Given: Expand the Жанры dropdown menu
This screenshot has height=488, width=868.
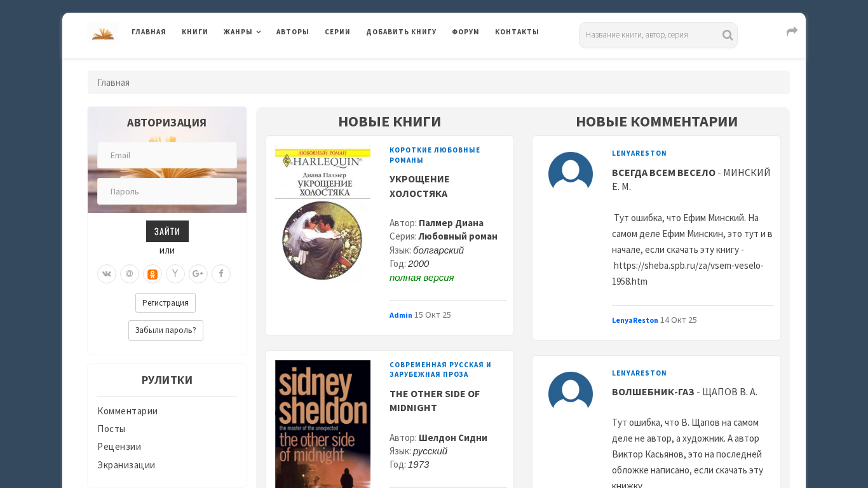Looking at the screenshot, I should point(242,32).
